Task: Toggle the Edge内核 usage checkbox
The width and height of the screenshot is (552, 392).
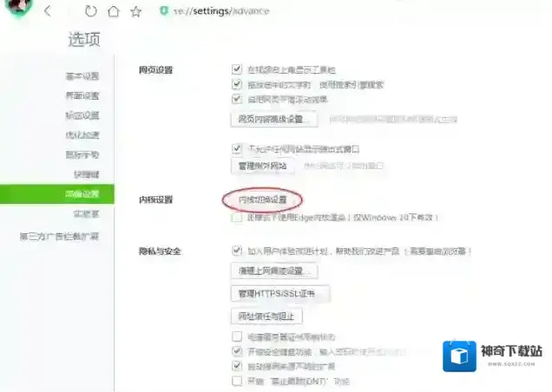Action: point(237,219)
